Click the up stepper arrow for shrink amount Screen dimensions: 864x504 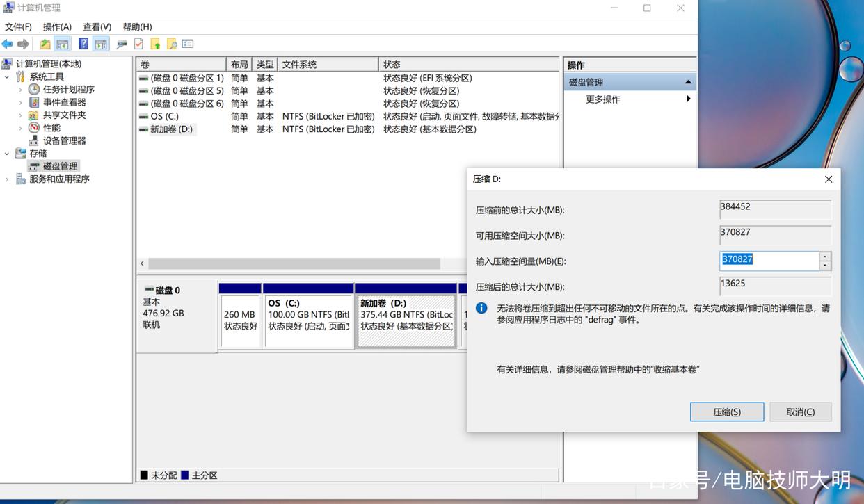pos(825,255)
